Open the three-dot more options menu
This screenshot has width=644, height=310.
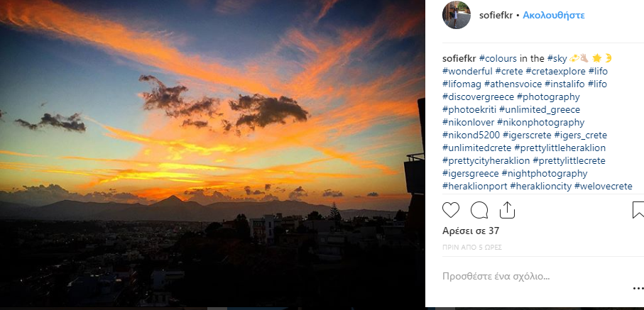click(x=638, y=289)
